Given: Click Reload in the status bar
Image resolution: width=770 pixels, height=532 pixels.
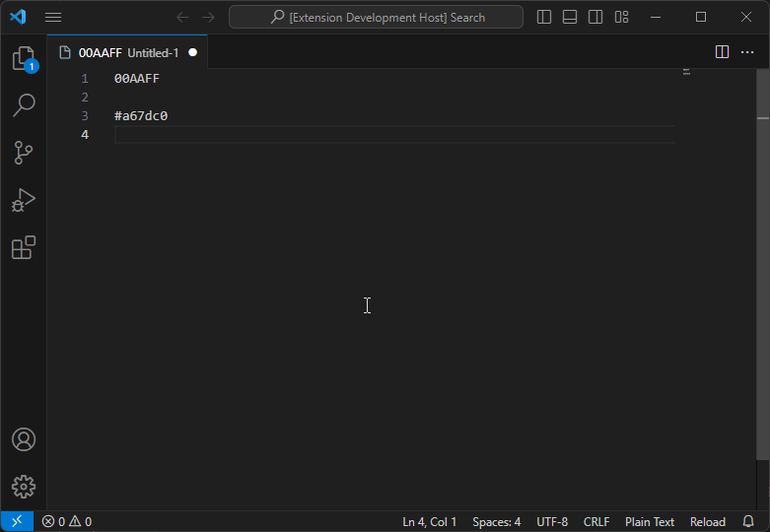Looking at the screenshot, I should (707, 521).
